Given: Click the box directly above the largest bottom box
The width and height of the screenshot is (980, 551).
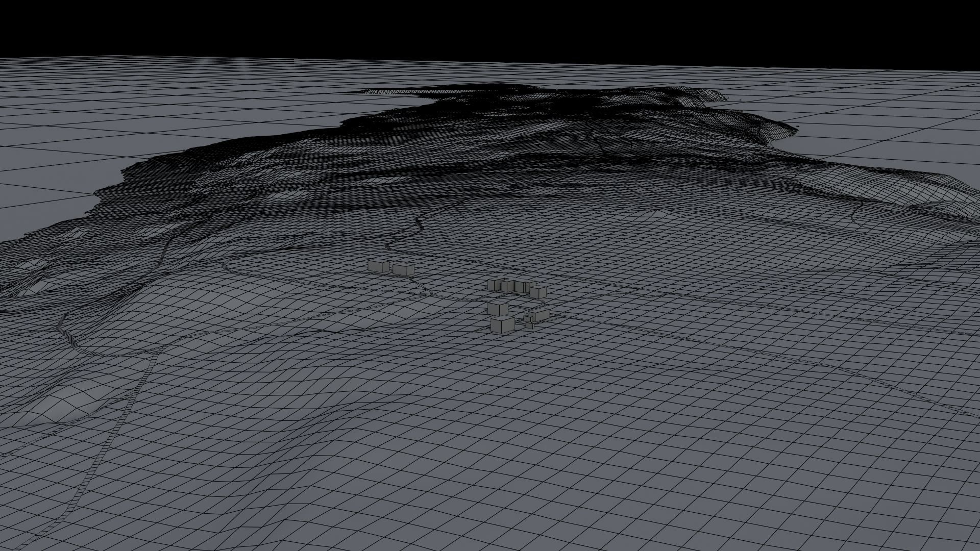Looking at the screenshot, I should click(x=498, y=309).
